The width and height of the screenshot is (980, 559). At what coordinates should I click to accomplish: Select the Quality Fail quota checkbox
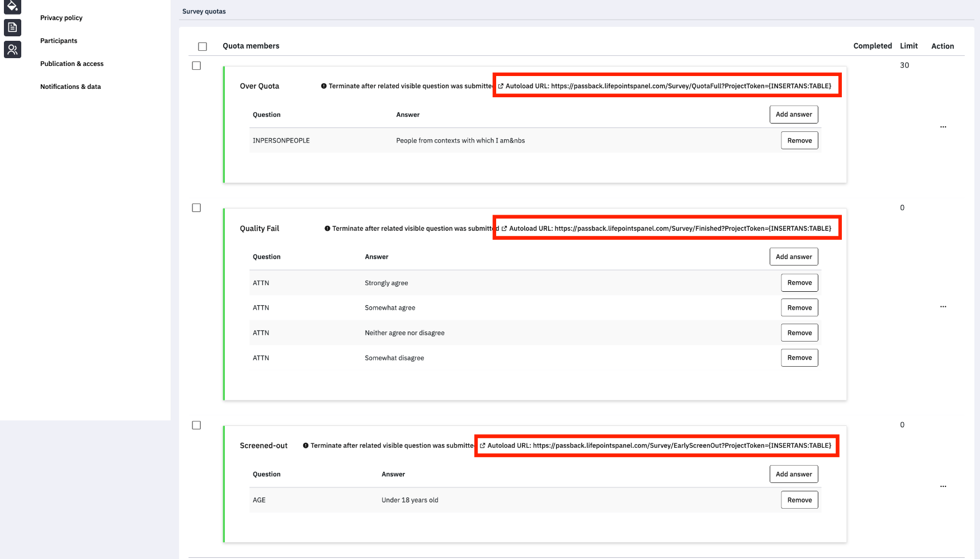click(x=196, y=208)
